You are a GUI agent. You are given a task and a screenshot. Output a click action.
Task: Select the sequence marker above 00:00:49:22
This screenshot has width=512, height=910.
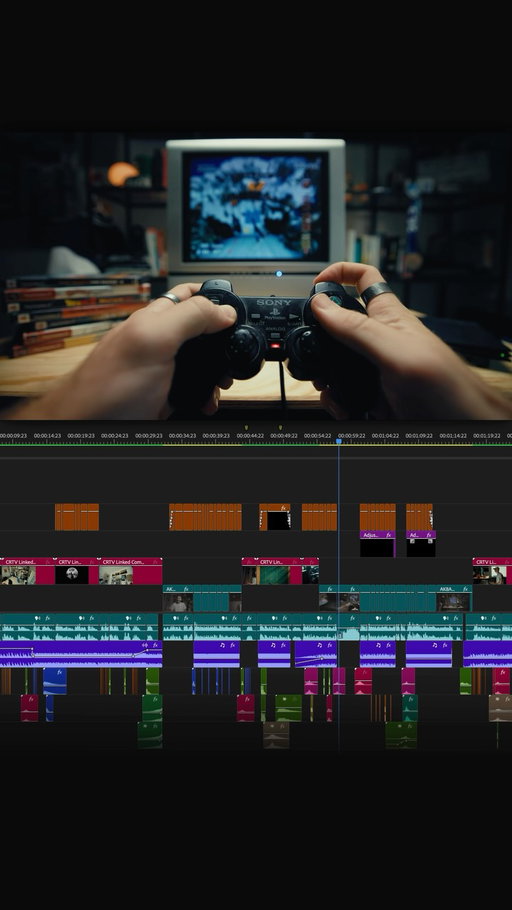coord(280,428)
